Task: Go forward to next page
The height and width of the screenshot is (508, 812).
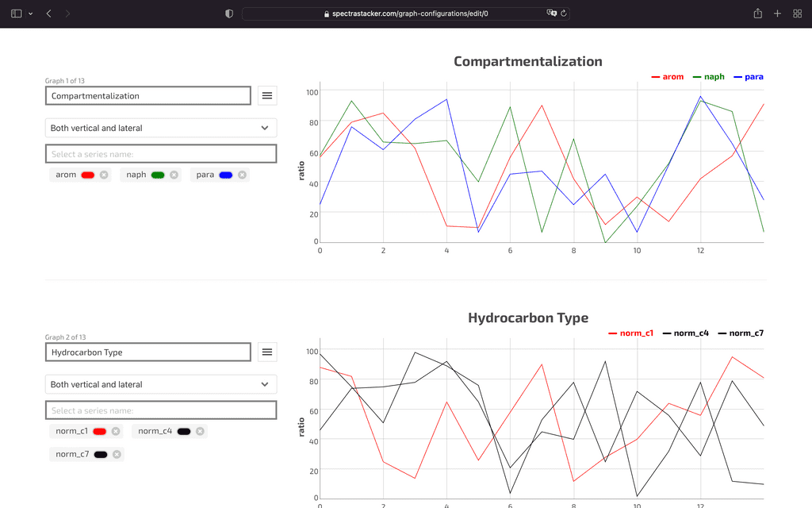Action: 67,13
